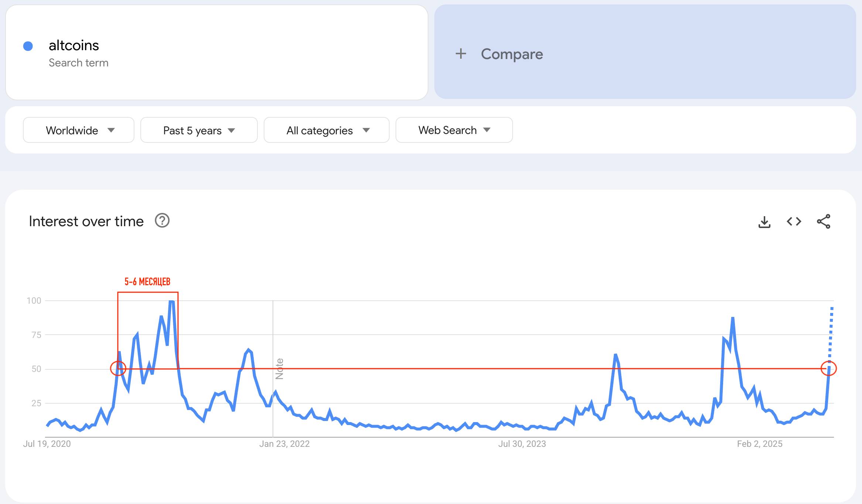Click the altcoins search term field
Screen dimensions: 862x504
pos(217,52)
